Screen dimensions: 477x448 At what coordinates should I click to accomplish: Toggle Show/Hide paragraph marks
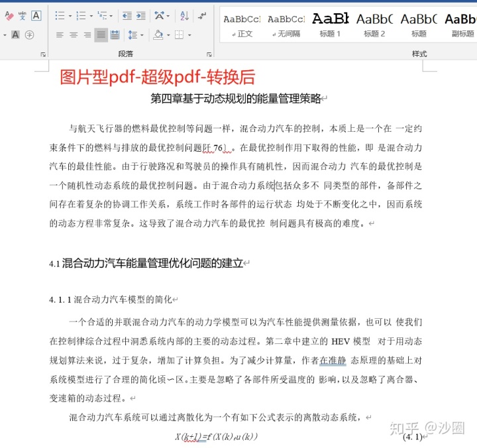click(202, 15)
